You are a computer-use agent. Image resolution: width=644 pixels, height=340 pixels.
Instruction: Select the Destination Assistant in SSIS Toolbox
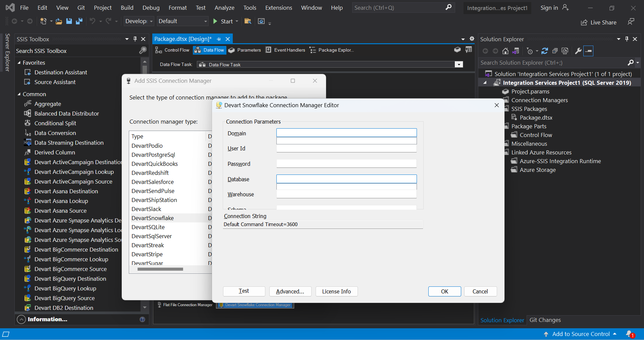(60, 72)
